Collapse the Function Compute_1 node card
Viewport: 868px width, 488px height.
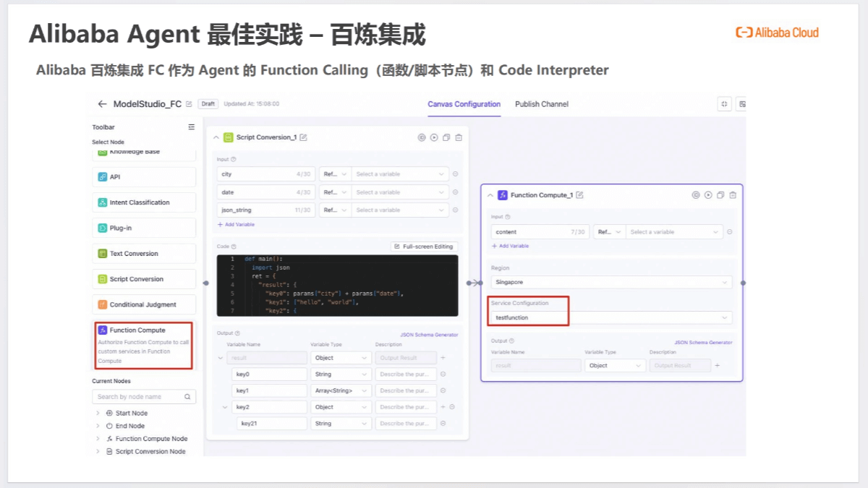pos(490,195)
